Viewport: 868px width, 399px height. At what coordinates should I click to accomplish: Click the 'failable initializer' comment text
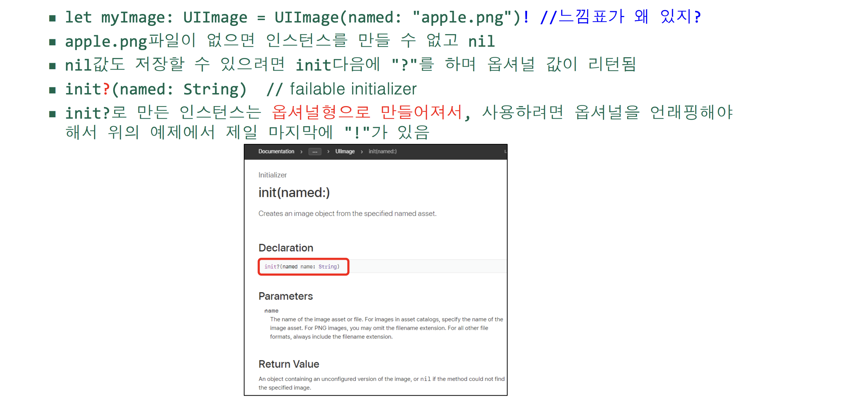click(x=353, y=89)
